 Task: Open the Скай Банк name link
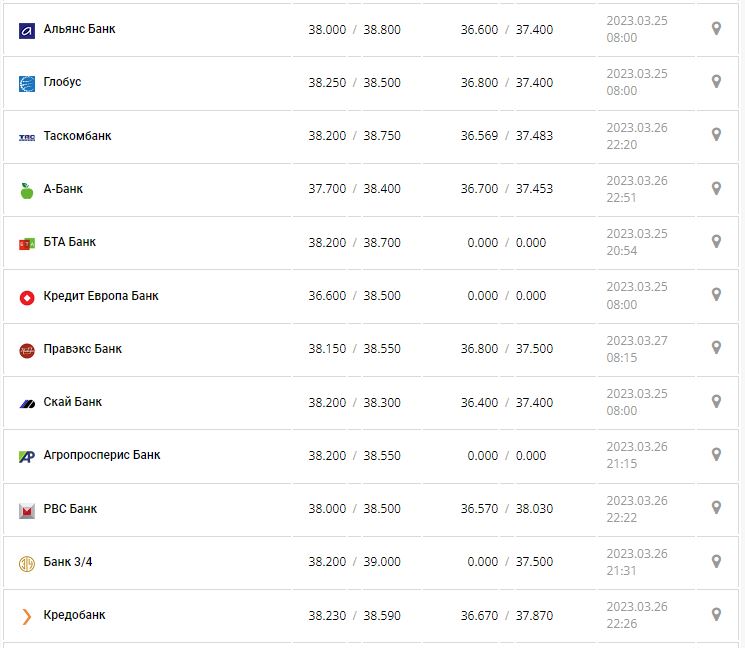72,402
